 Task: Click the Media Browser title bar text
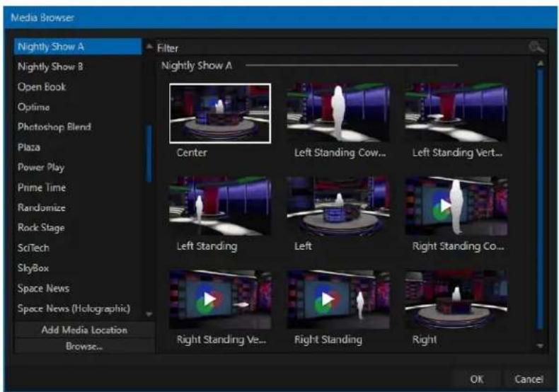[x=42, y=18]
